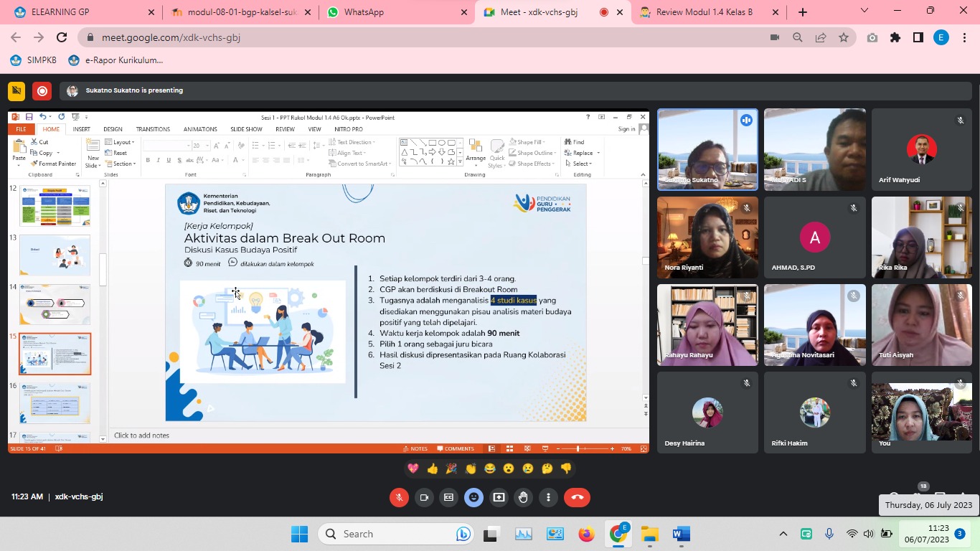Close the emoji reactions bar using the smiley button

pyautogui.click(x=473, y=497)
